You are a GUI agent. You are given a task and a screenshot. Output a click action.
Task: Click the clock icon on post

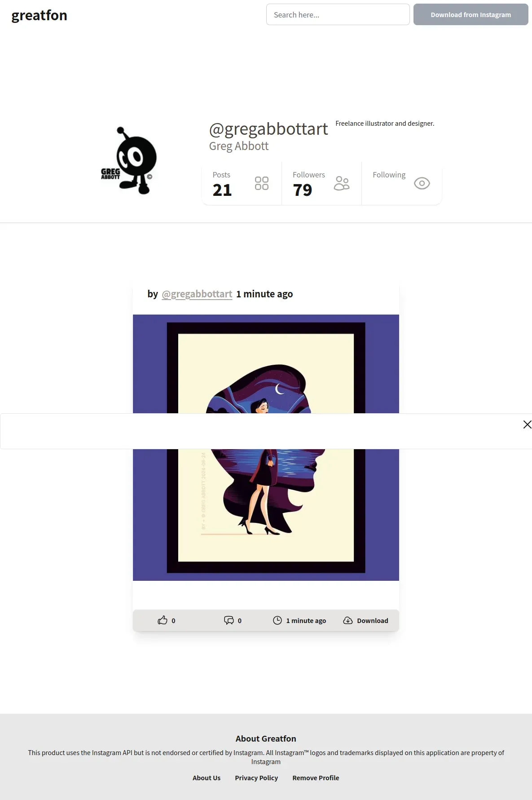(277, 620)
